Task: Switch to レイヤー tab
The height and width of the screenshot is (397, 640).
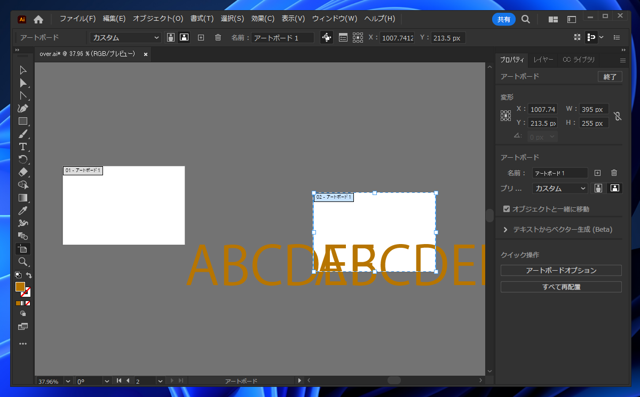Action: point(543,60)
